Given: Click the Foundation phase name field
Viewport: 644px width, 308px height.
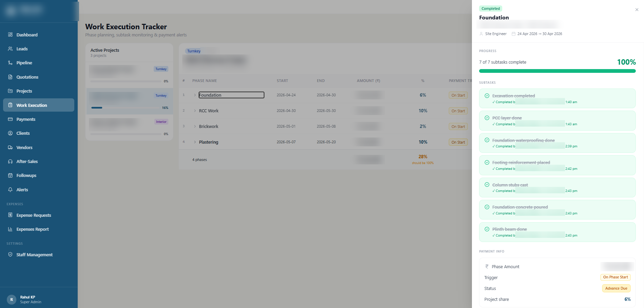Looking at the screenshot, I should coord(231,95).
